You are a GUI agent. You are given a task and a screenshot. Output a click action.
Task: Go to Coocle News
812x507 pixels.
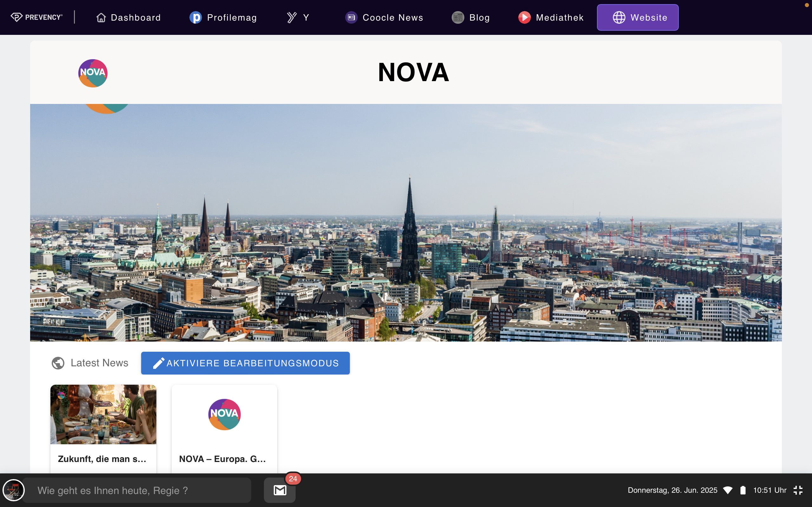(384, 17)
